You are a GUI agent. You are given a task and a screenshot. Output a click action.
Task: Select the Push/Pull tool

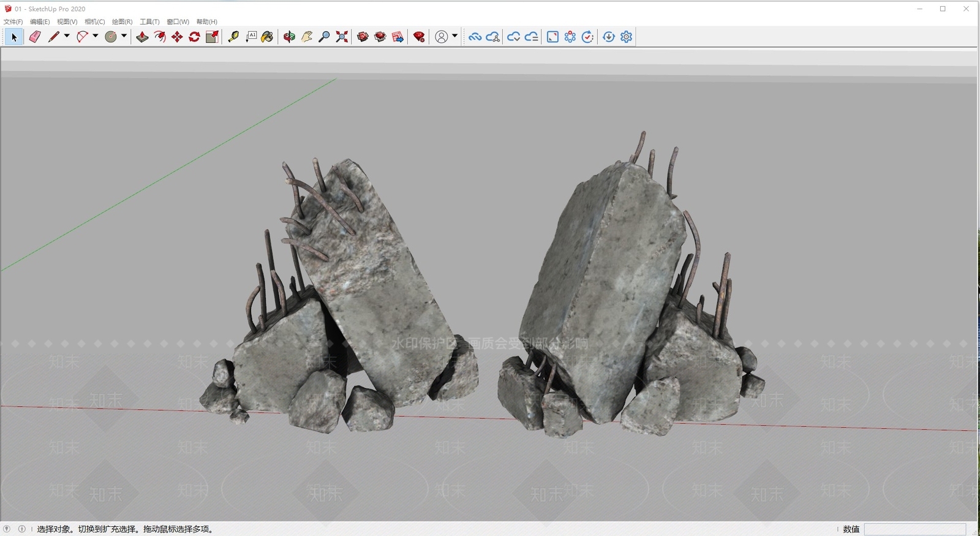142,37
